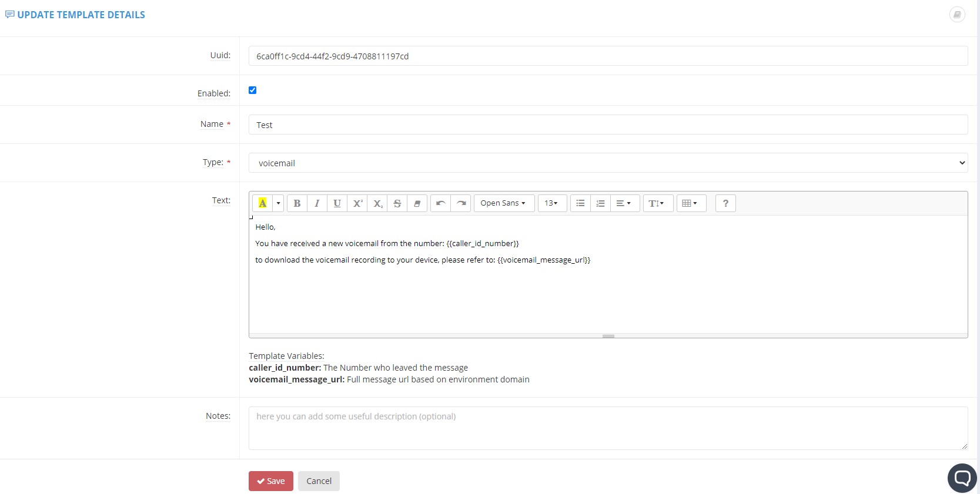Open the table insert dropdown
The width and height of the screenshot is (980, 494).
click(x=691, y=203)
